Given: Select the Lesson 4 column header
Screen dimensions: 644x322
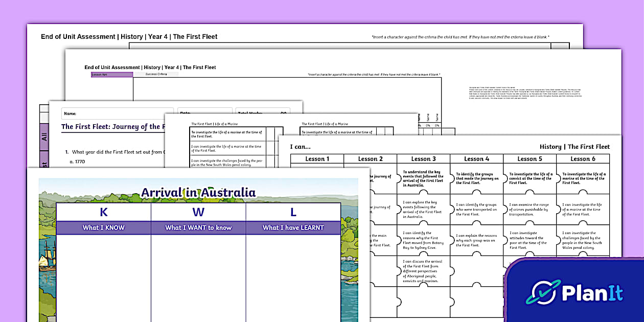Looking at the screenshot, I should [476, 158].
